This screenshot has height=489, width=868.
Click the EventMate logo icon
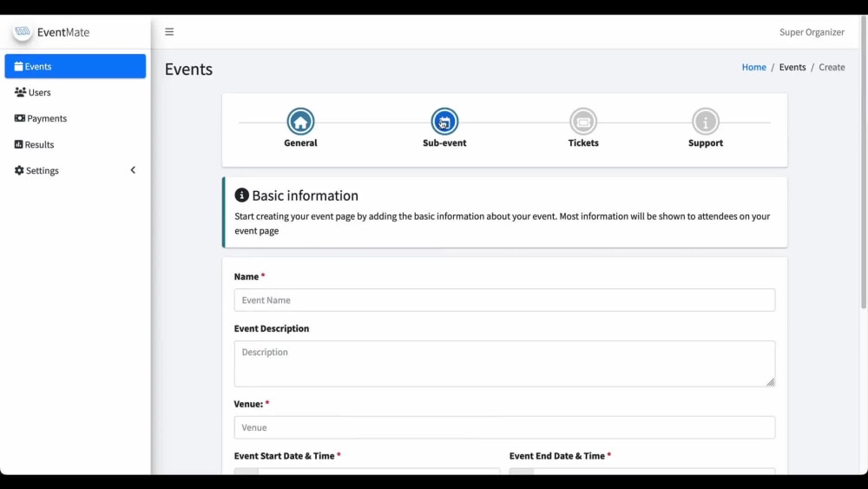[x=23, y=31]
